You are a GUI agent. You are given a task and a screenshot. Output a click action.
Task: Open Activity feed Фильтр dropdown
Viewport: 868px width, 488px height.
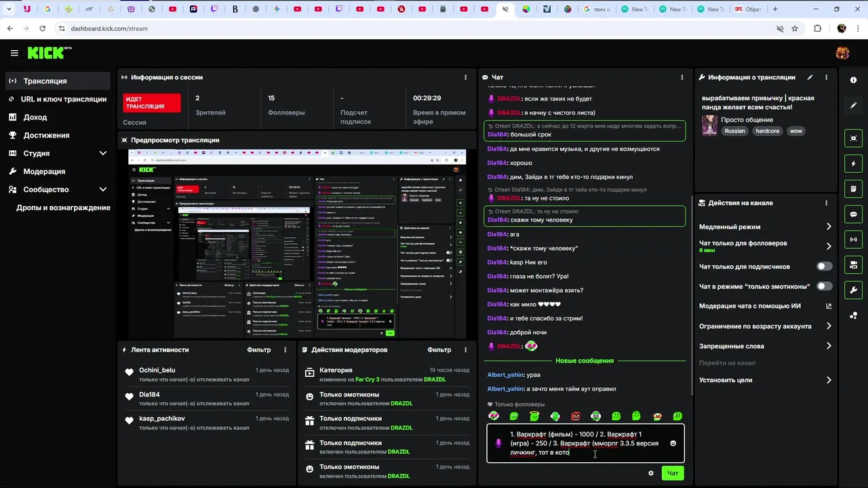pos(258,350)
